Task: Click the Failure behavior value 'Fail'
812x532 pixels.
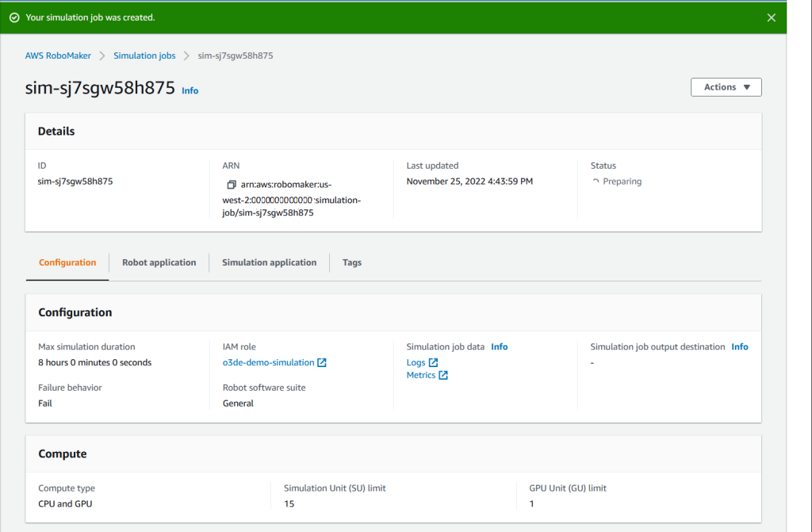Action: 45,403
